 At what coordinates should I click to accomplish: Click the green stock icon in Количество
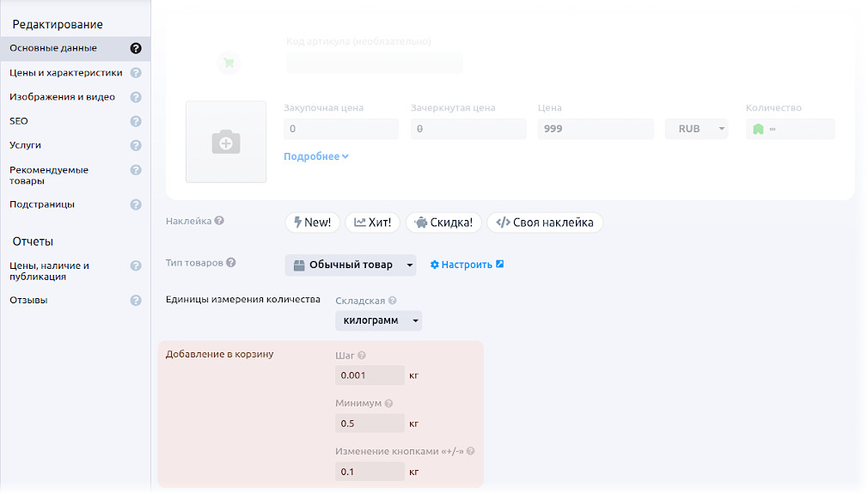coord(758,129)
